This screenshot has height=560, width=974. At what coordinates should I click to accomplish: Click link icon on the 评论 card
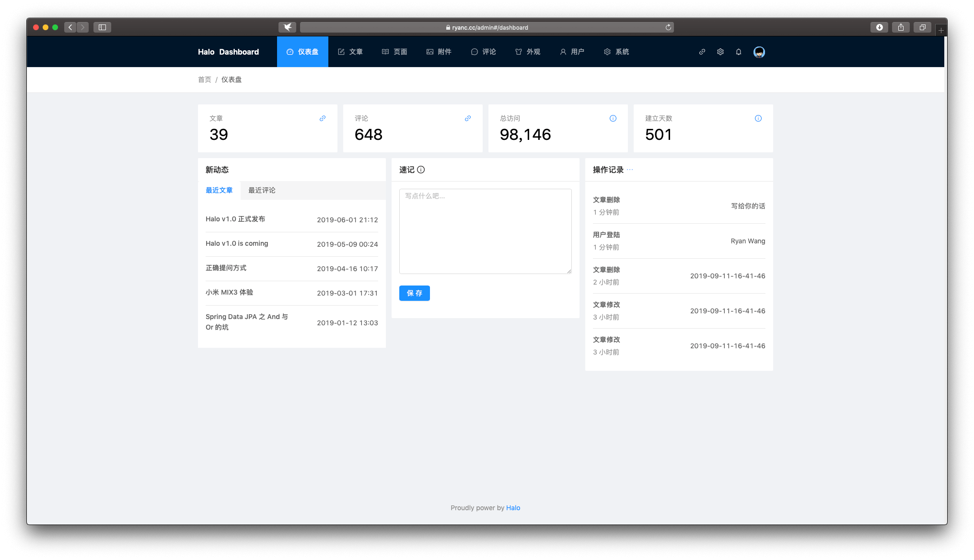(x=468, y=118)
